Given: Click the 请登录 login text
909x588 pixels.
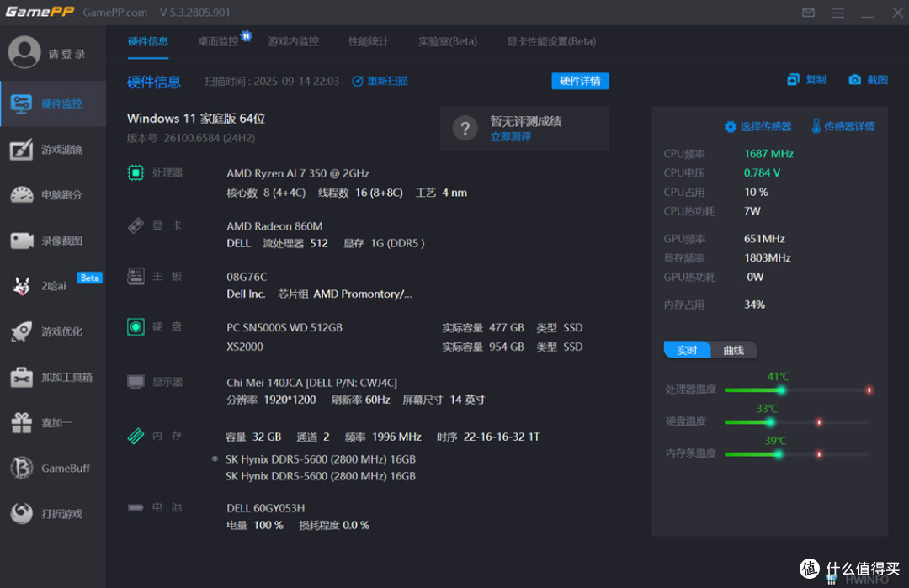Looking at the screenshot, I should point(66,54).
